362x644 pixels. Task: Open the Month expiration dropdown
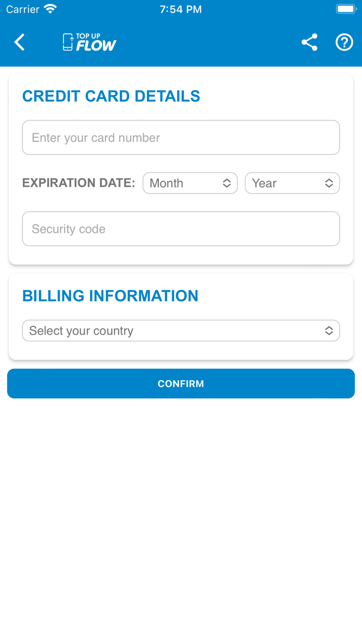pos(184,183)
